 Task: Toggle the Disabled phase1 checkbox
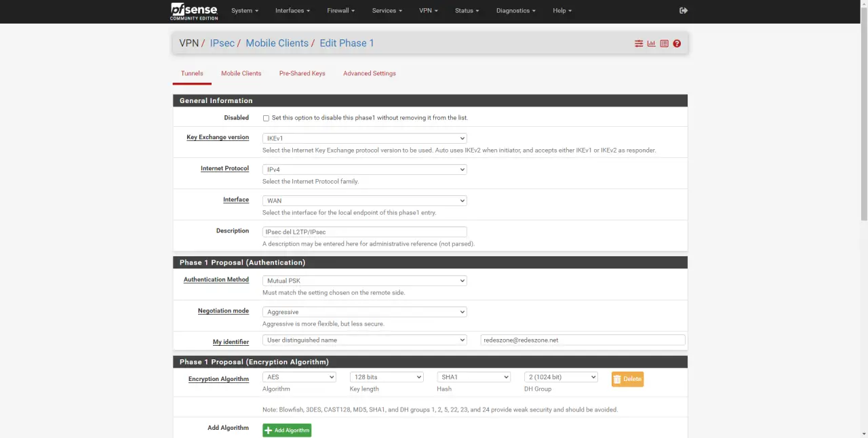266,118
